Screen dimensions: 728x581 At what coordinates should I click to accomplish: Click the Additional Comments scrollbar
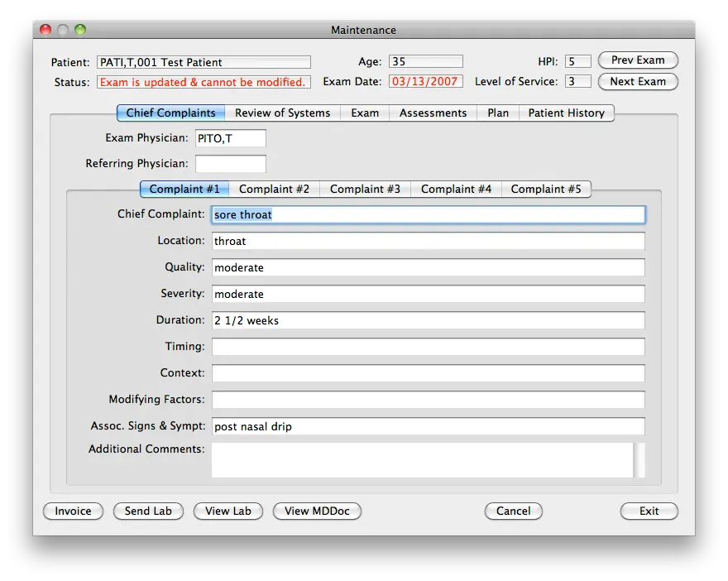[639, 459]
